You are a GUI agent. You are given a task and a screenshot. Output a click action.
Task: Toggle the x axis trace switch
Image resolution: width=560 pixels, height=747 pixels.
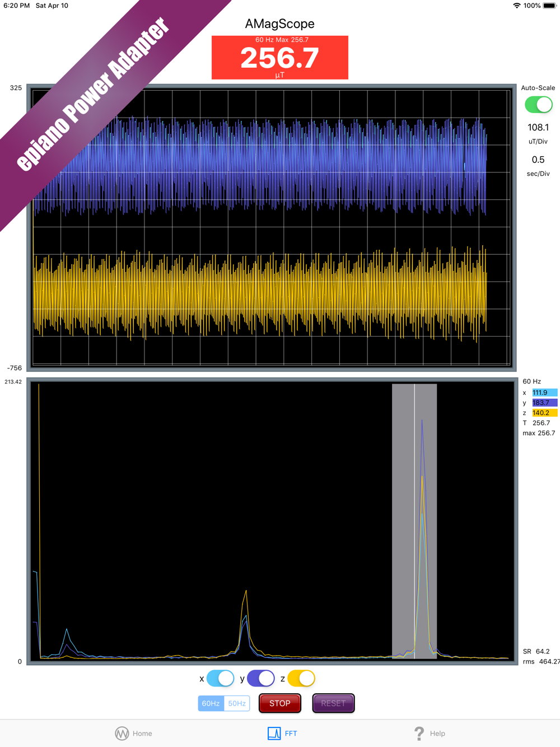click(x=220, y=678)
